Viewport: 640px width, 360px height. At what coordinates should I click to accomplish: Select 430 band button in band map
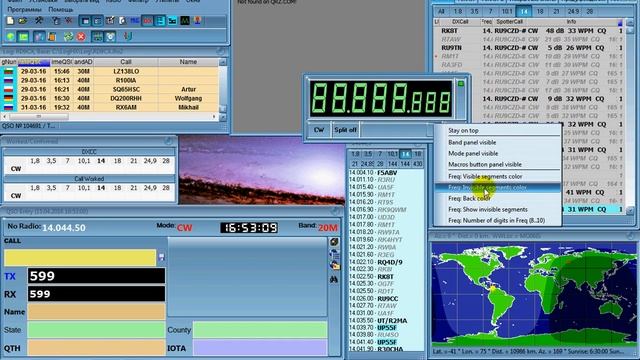417,164
